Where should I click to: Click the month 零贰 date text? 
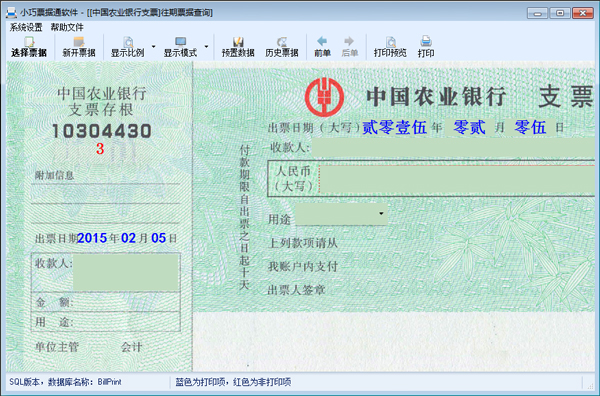pos(470,127)
